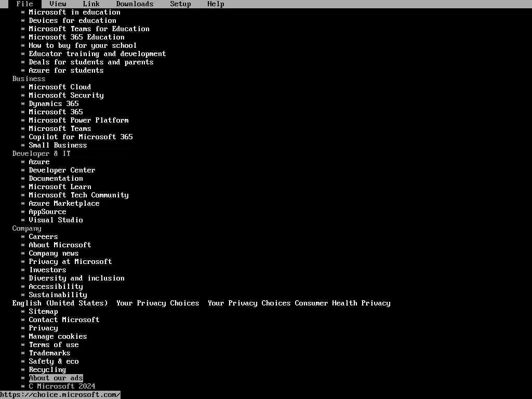Follow Privacy at Microsoft link
Screen dimensions: 532x399
click(x=71, y=262)
